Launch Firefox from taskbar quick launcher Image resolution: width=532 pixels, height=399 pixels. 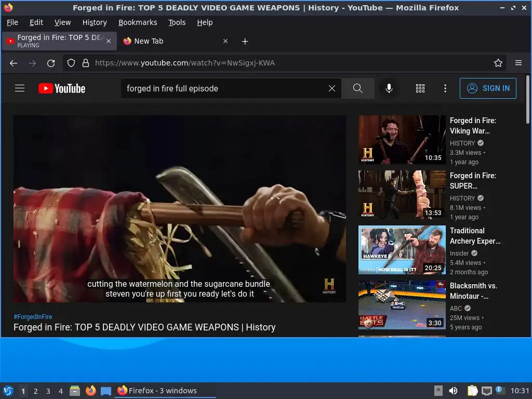tap(90, 391)
